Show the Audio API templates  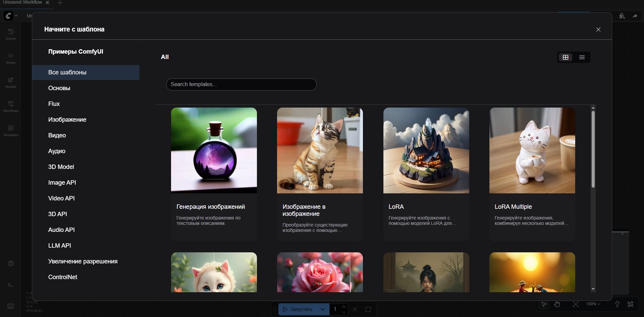[86, 230]
